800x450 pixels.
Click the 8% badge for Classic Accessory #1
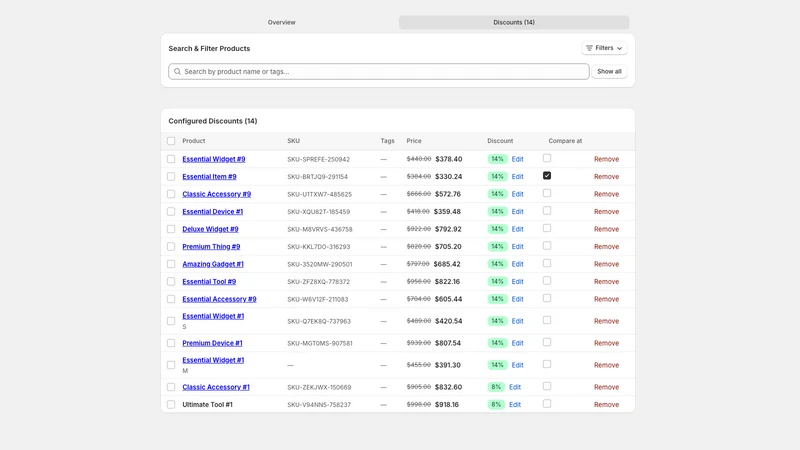point(496,387)
